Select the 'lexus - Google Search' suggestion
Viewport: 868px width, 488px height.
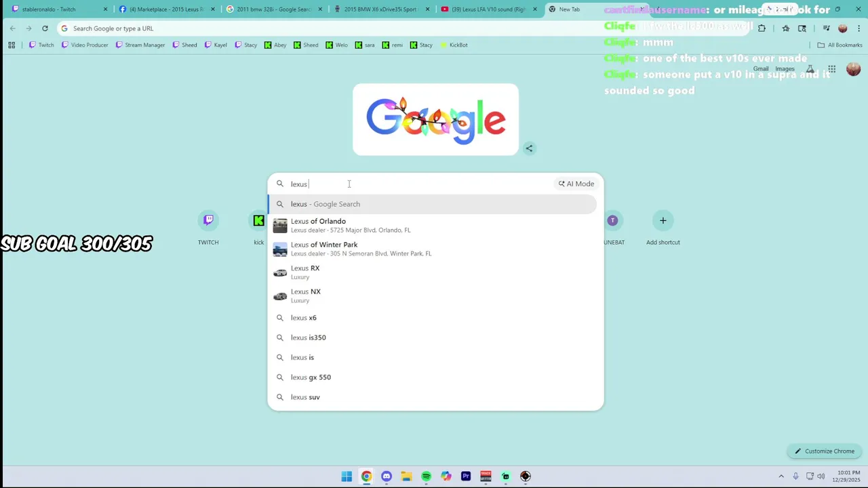tap(432, 204)
